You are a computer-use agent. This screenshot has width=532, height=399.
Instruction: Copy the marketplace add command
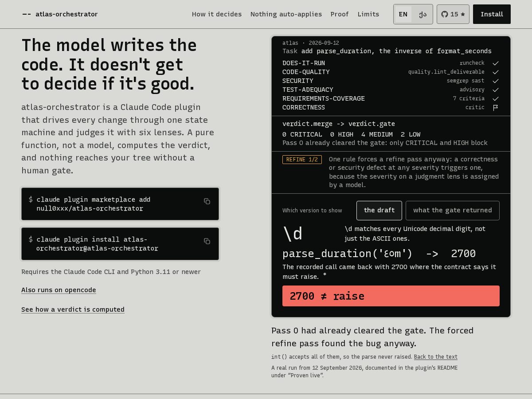tap(207, 201)
